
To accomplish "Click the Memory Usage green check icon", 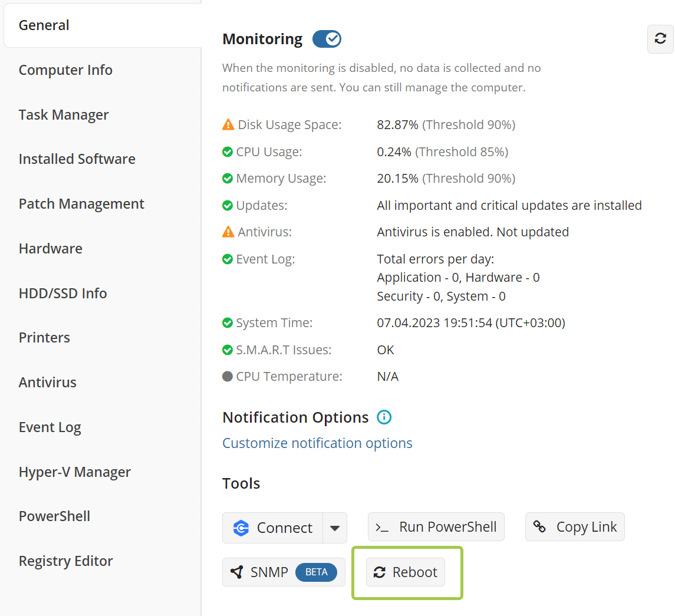I will coord(228,178).
